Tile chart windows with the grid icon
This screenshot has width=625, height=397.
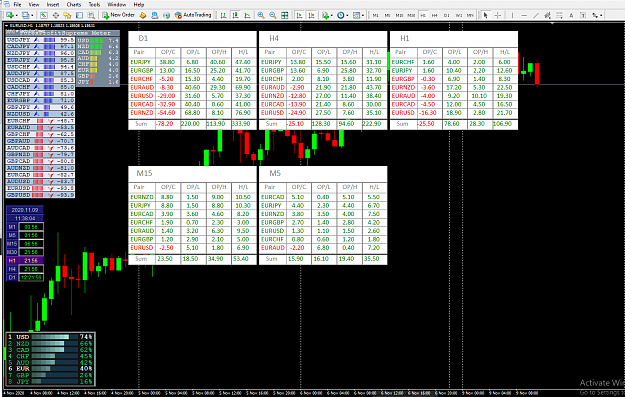coord(285,15)
